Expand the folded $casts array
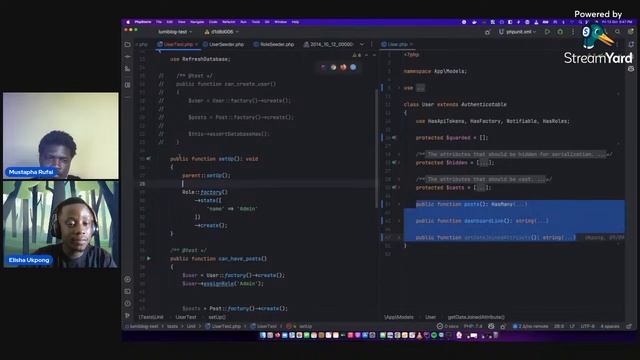This screenshot has width=640, height=360. pyautogui.click(x=481, y=187)
